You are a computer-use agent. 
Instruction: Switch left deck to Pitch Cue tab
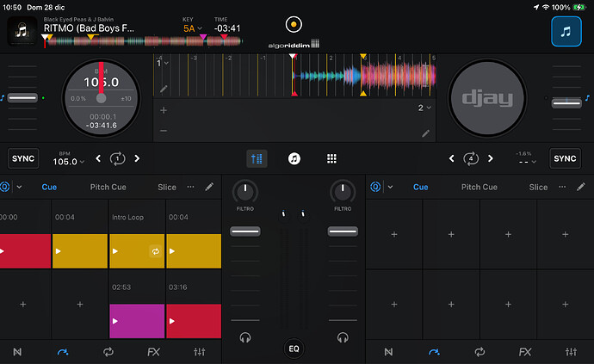[x=108, y=187]
